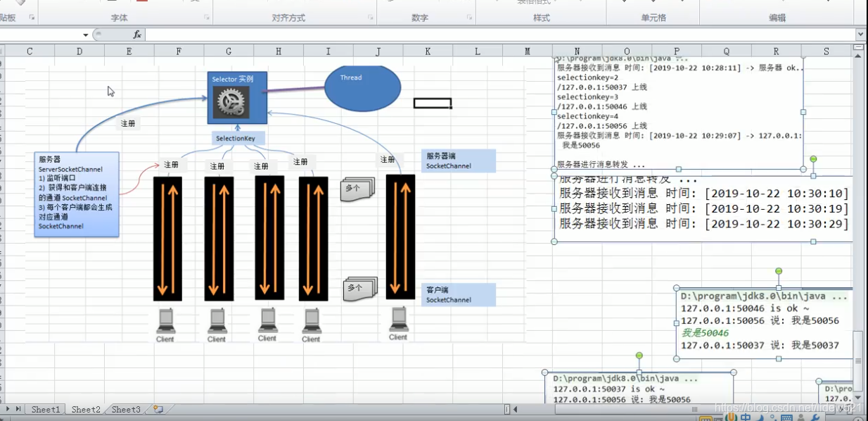Open the 剪贴板 group dialog launcher
Screen dimensions: 868x421
tap(32, 18)
